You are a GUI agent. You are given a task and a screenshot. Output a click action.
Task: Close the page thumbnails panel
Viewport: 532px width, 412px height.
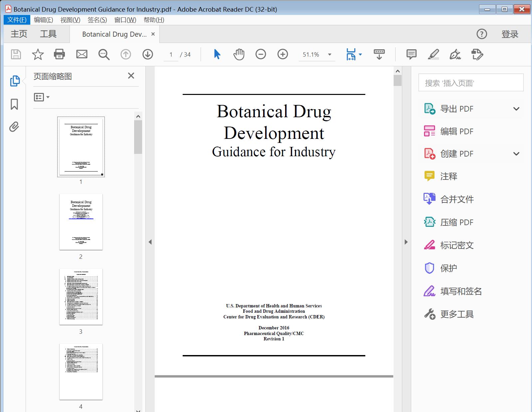(x=131, y=76)
